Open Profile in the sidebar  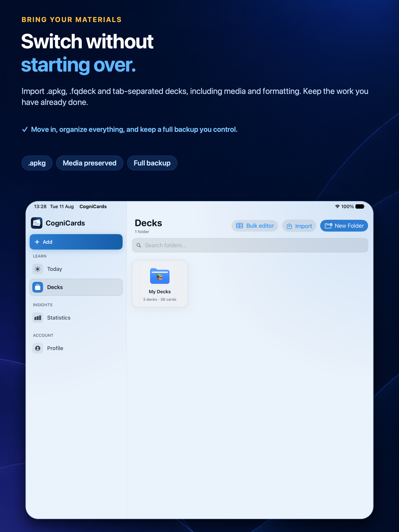(76, 348)
